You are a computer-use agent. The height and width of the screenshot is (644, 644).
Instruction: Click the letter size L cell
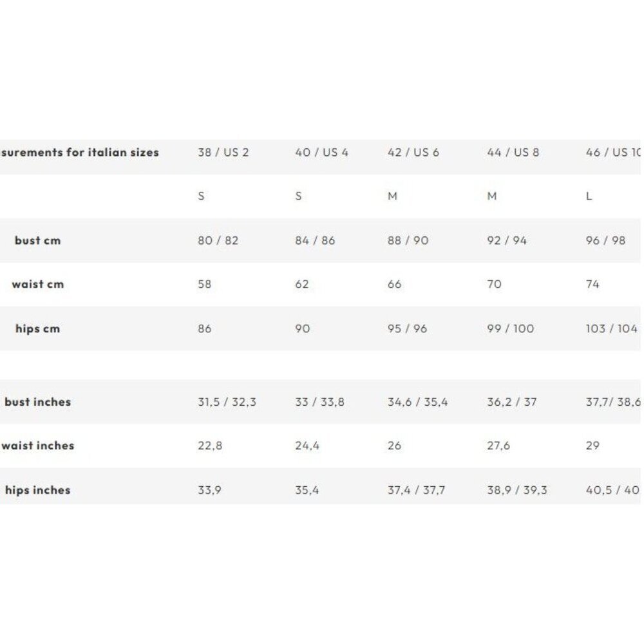click(x=589, y=196)
